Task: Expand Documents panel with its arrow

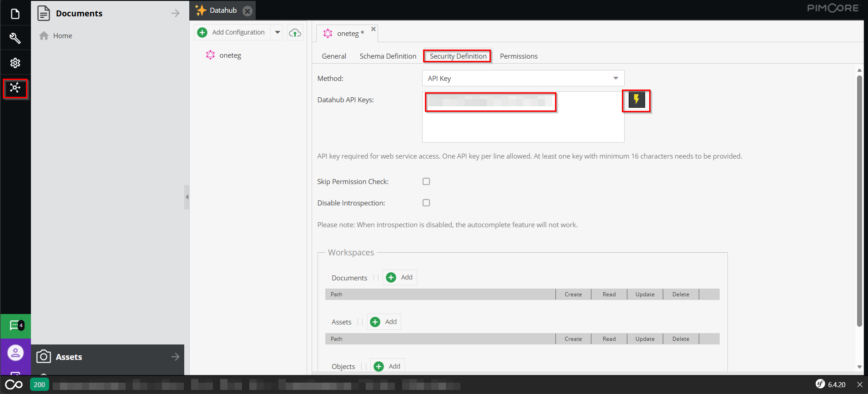Action: 176,13
